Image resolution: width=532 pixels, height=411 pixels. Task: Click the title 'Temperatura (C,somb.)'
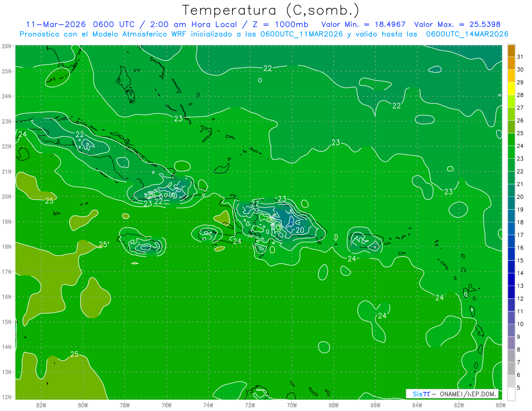pos(271,10)
